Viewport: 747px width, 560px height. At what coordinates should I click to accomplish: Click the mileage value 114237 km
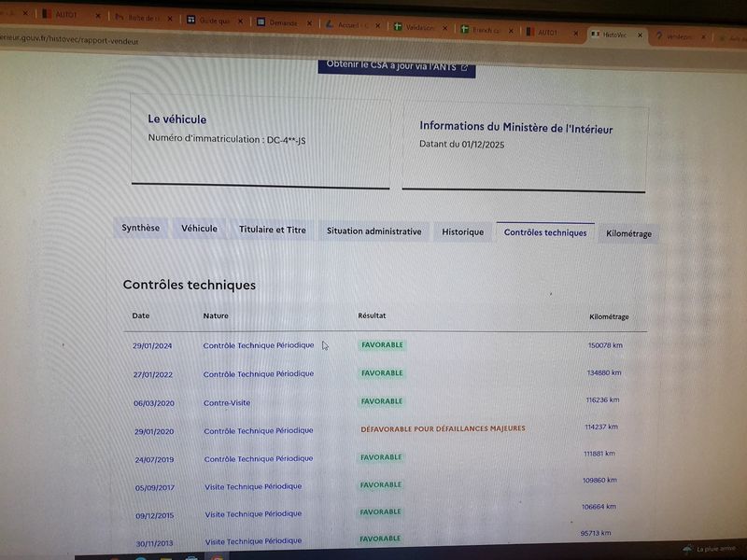pos(601,427)
